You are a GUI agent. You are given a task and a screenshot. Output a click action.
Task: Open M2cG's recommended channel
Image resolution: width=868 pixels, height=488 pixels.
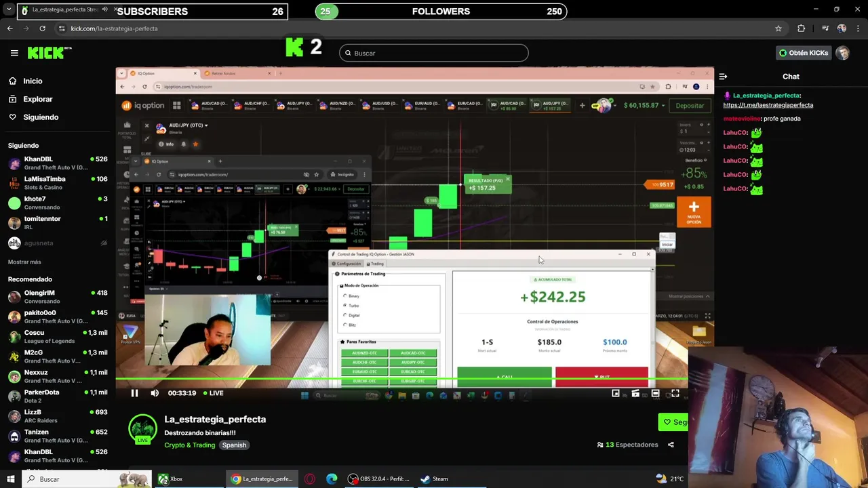pyautogui.click(x=57, y=356)
